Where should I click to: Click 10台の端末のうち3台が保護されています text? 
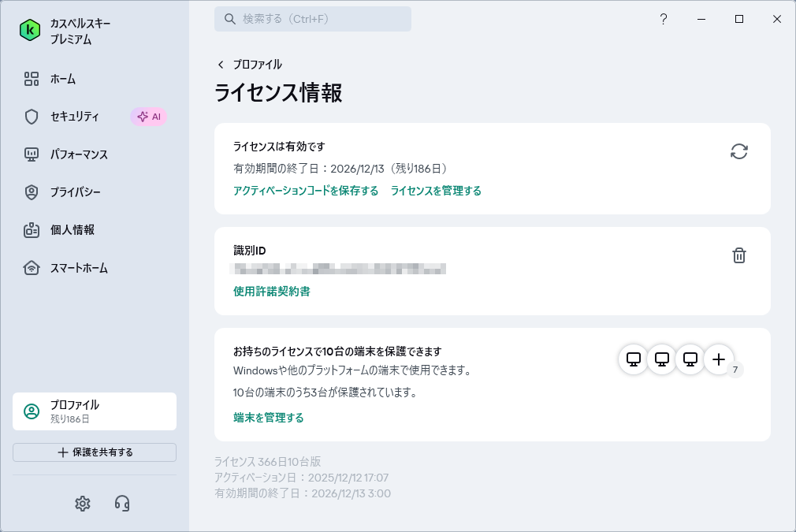[325, 392]
